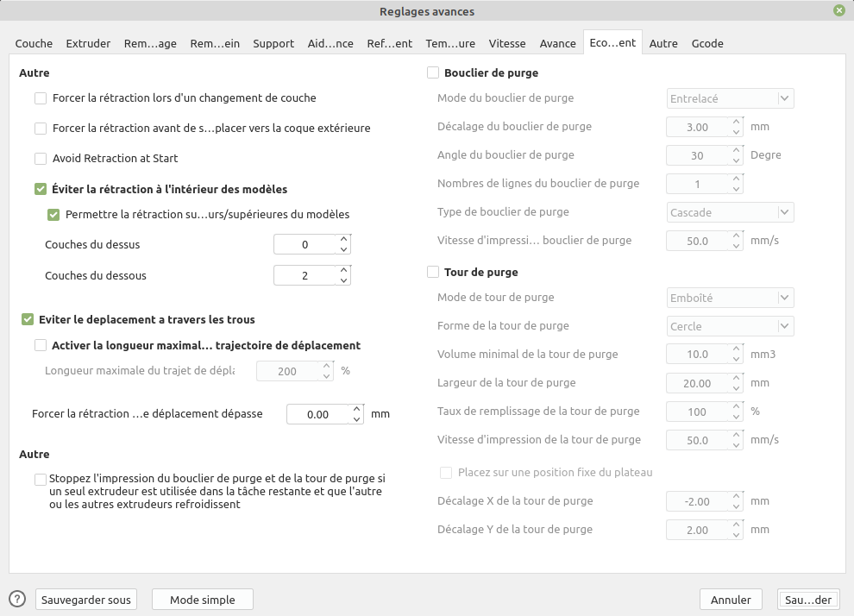
Task: Decrease Angle du bouclier de purge value
Action: point(737,160)
